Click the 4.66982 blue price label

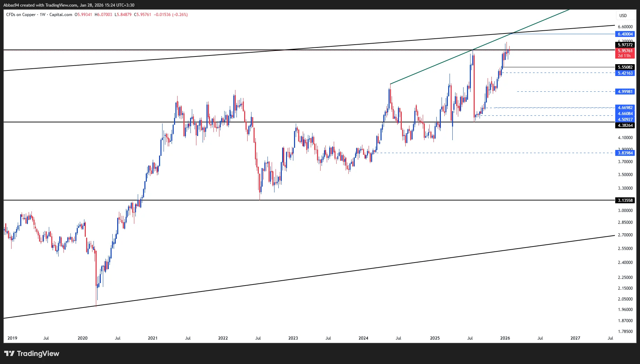point(625,108)
